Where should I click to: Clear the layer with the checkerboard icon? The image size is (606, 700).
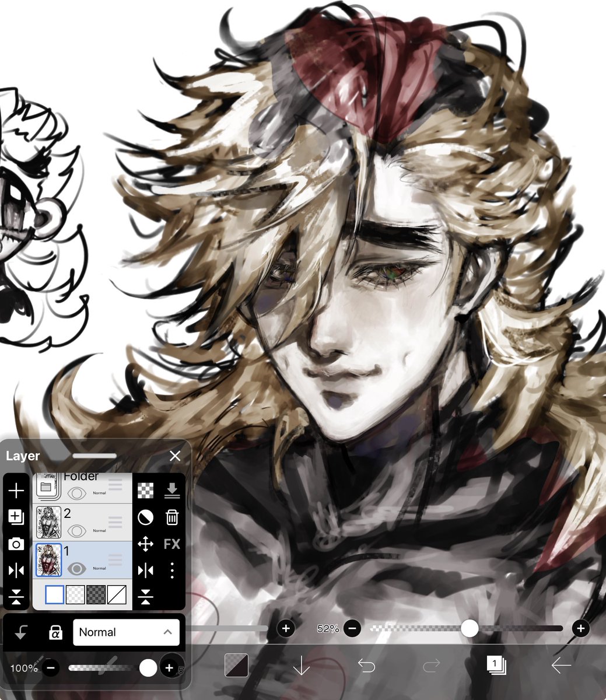[146, 491]
